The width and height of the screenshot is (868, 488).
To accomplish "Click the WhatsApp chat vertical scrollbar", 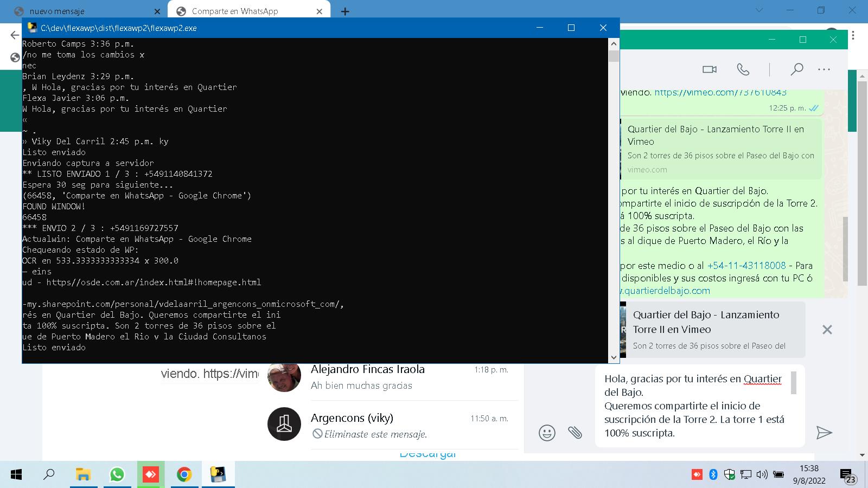I will 845,248.
